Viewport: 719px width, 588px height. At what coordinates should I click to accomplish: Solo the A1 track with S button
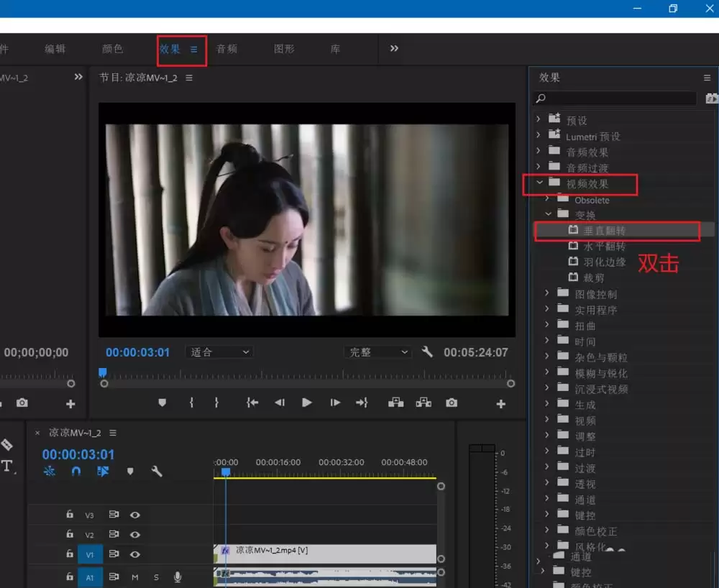click(157, 576)
